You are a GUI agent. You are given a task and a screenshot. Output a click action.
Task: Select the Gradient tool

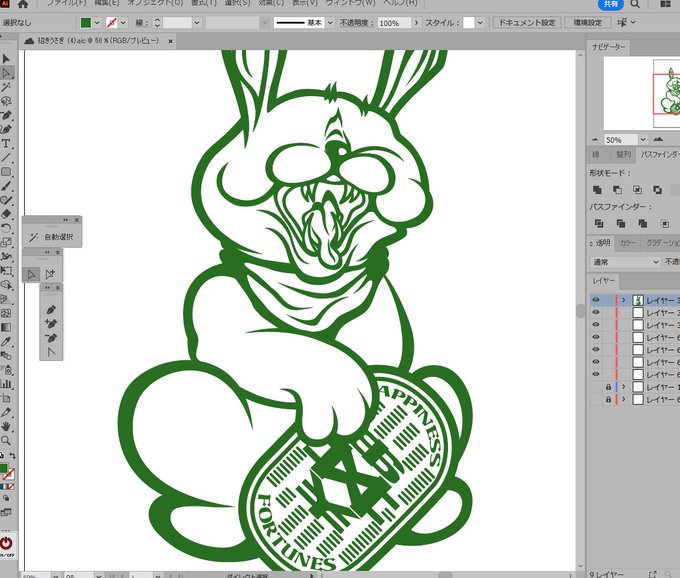pos(6,327)
